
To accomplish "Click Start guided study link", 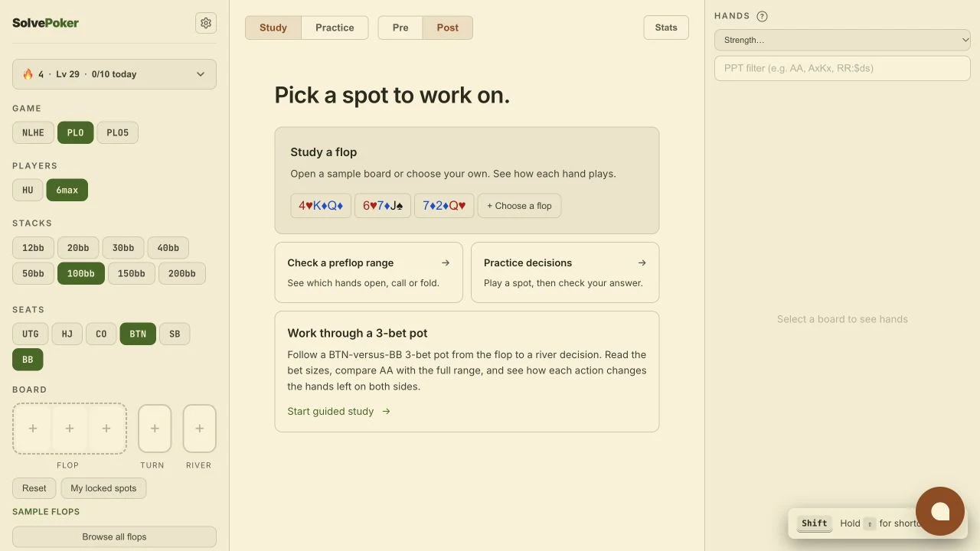I will click(x=338, y=411).
